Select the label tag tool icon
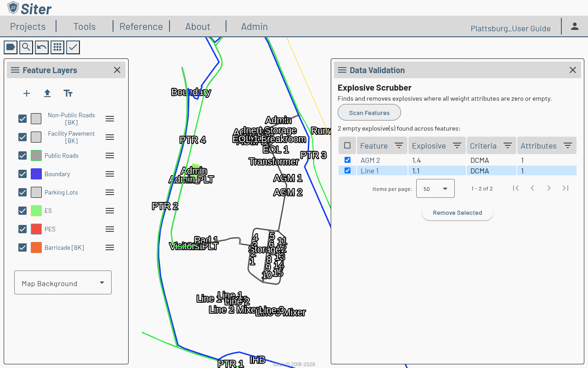This screenshot has height=368, width=588. click(x=11, y=47)
